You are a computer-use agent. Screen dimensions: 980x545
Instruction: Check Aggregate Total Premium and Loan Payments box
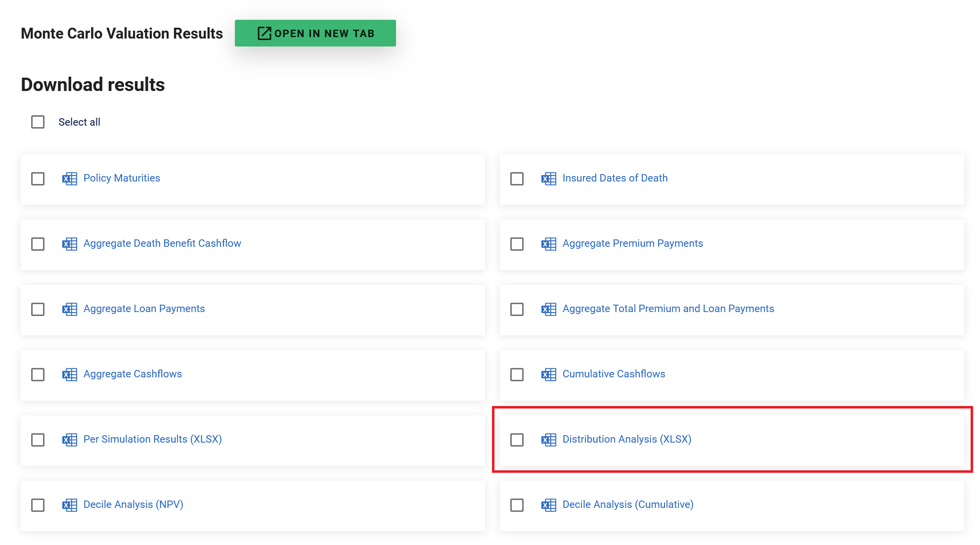tap(517, 309)
